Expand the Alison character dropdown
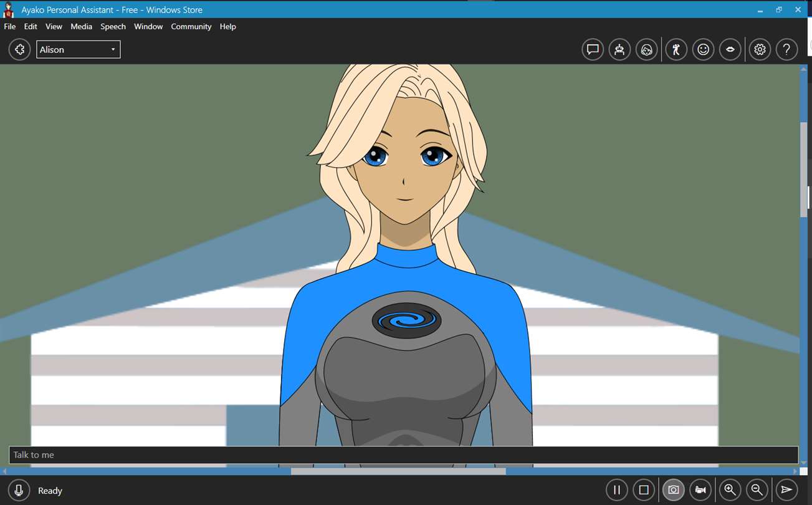Image resolution: width=812 pixels, height=505 pixels. (x=79, y=49)
